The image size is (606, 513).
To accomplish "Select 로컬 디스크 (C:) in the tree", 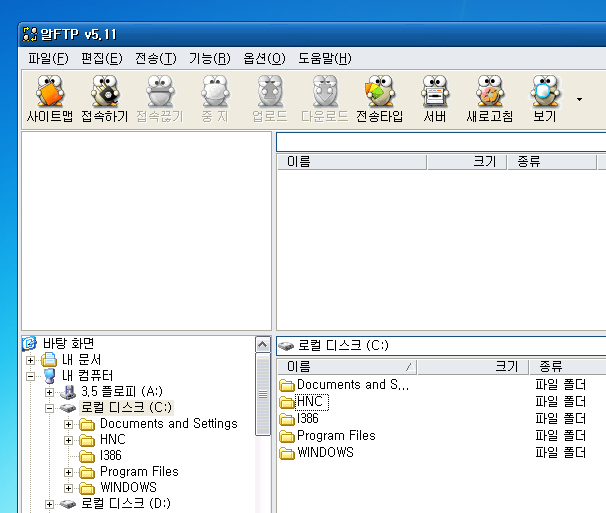I will coord(126,407).
